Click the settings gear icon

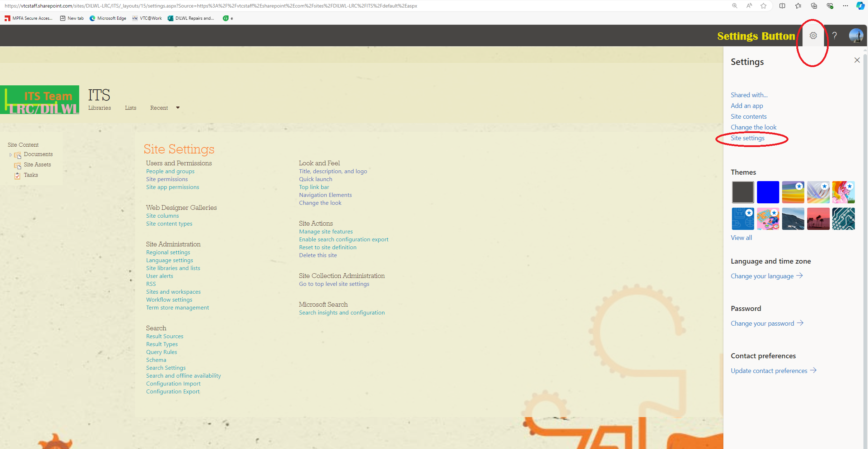pyautogui.click(x=813, y=36)
